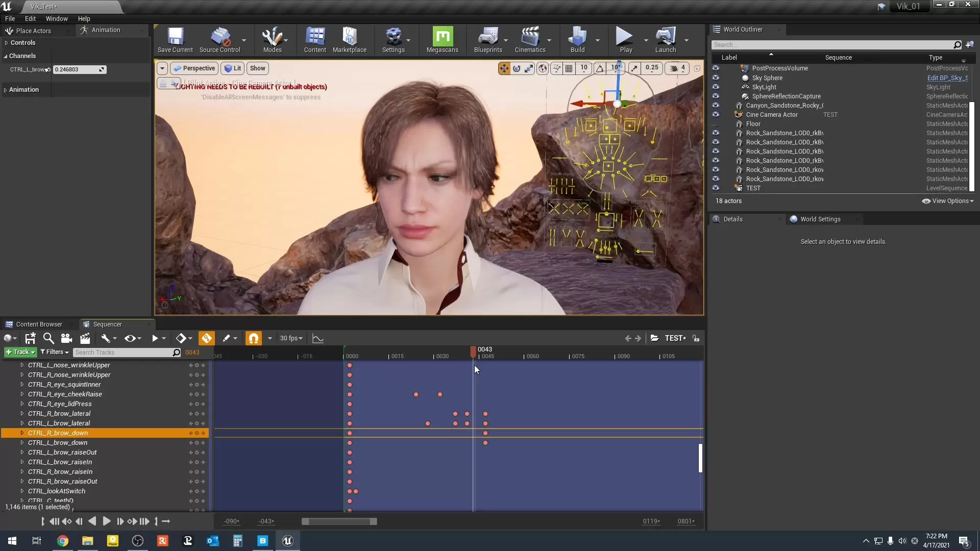Click the Sequencer camera icon
Screen dimensions: 980x551
coord(66,338)
